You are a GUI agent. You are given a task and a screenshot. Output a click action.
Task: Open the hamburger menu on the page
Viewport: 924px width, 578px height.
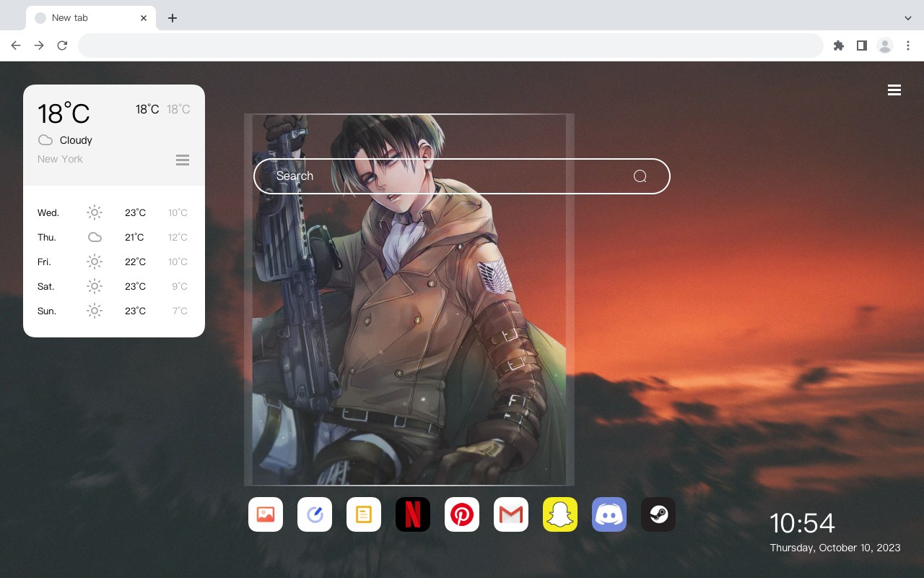pos(894,90)
